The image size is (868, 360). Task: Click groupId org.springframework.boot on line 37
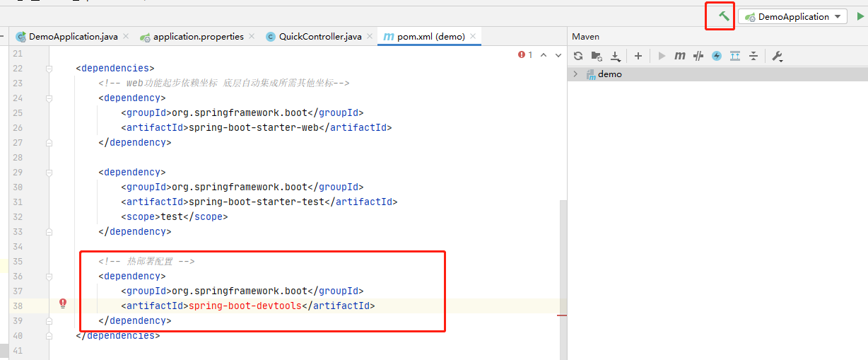click(x=240, y=291)
